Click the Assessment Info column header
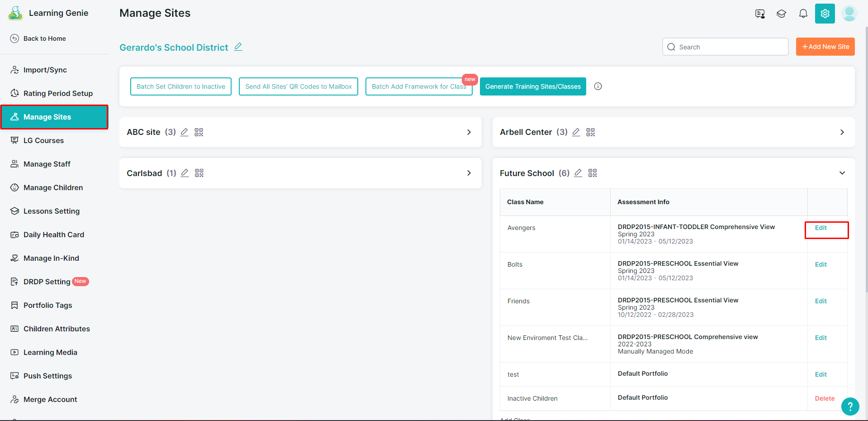868x421 pixels. tap(643, 202)
